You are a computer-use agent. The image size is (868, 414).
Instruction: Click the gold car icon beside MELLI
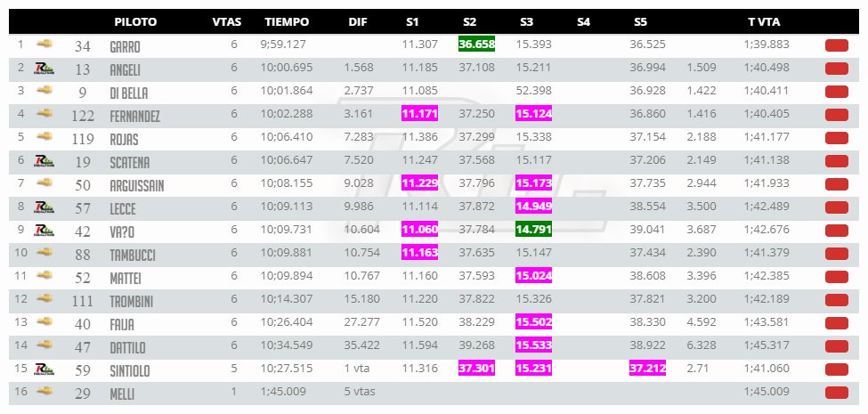[45, 391]
